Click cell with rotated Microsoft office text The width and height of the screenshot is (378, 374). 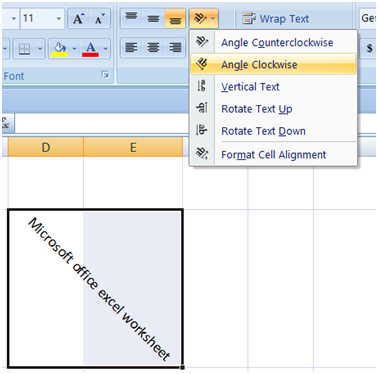(x=95, y=289)
